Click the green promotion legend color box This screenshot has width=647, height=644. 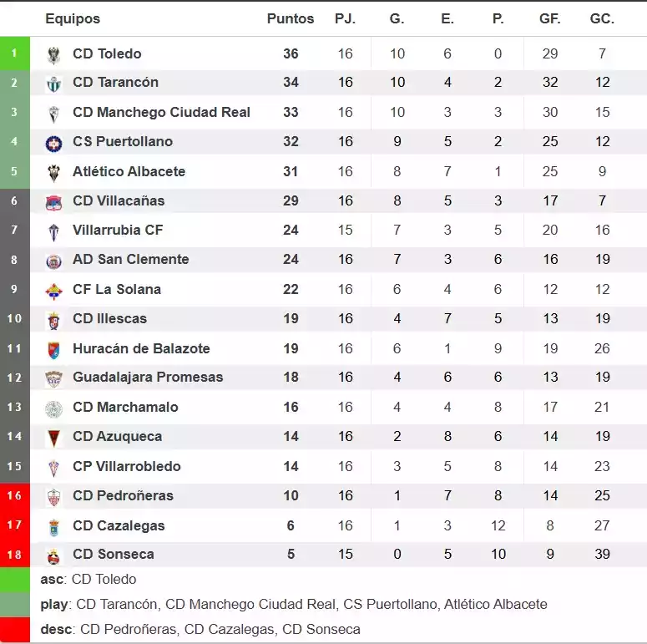point(15,580)
